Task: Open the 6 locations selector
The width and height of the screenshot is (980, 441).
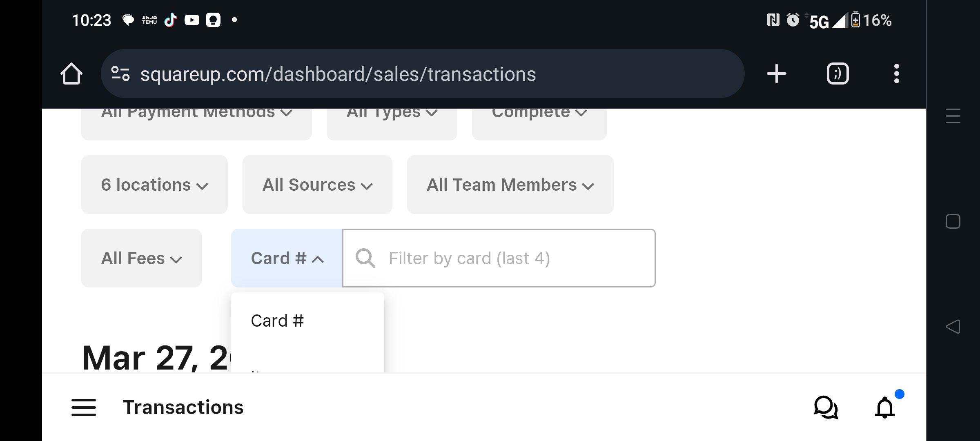Action: pyautogui.click(x=154, y=185)
